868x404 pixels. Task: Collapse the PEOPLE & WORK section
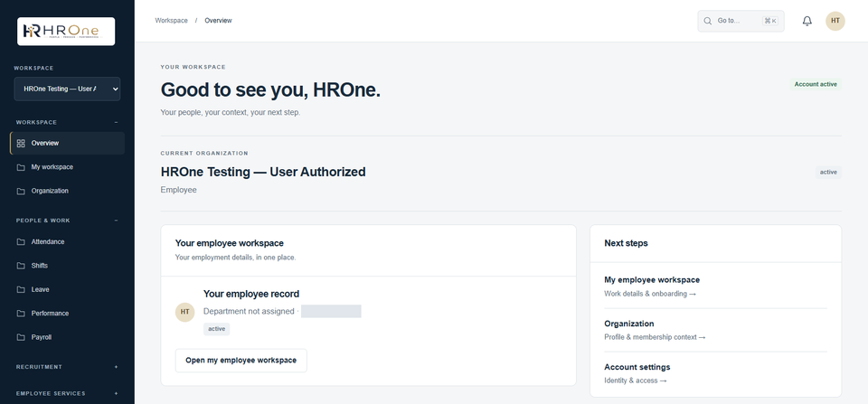pos(116,221)
